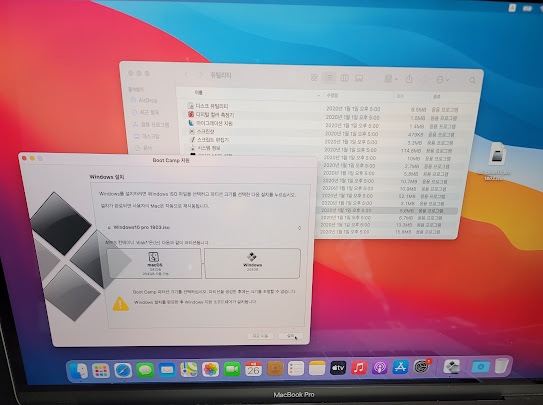Click the Finder search magnifier icon
Image resolution: width=543 pixels, height=405 pixels.
[x=472, y=81]
